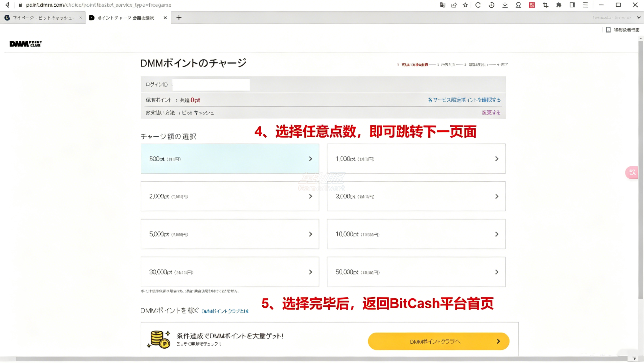
Task: Close the マイページ ビットキャッシュ tab
Action: pos(81,18)
